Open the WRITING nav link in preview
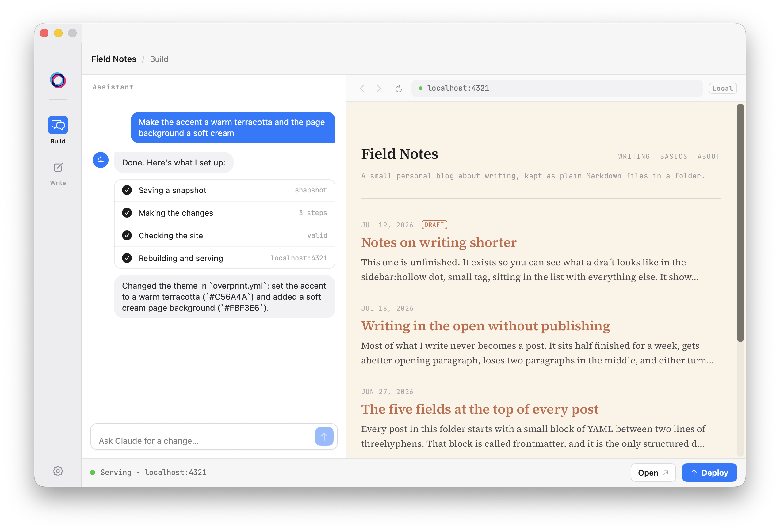The image size is (780, 532). click(634, 156)
